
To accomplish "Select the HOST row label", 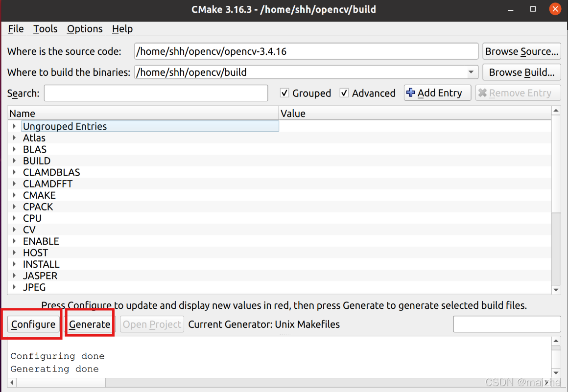I will 35,253.
